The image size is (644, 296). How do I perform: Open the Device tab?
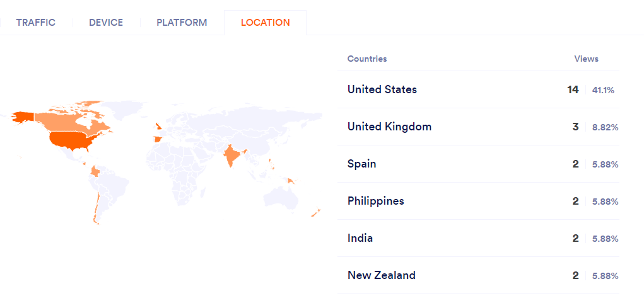[x=106, y=23]
